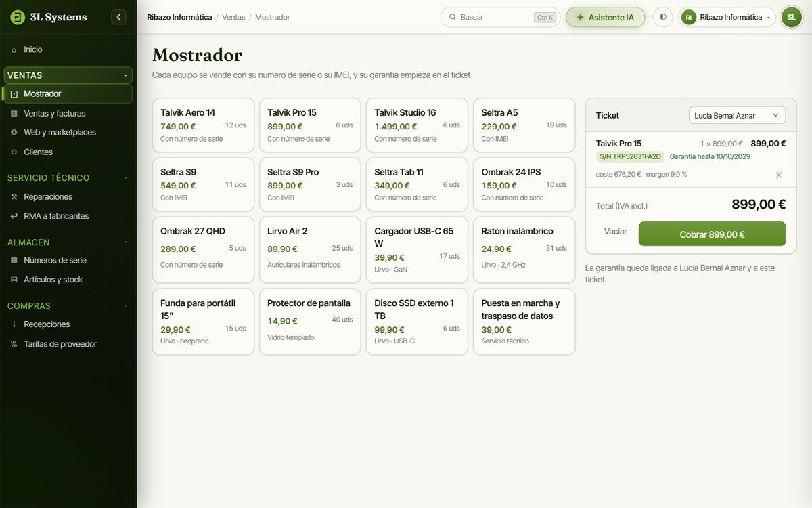Viewport: 812px width, 508px height.
Task: Click Vaciar to empty the ticket
Action: point(616,232)
